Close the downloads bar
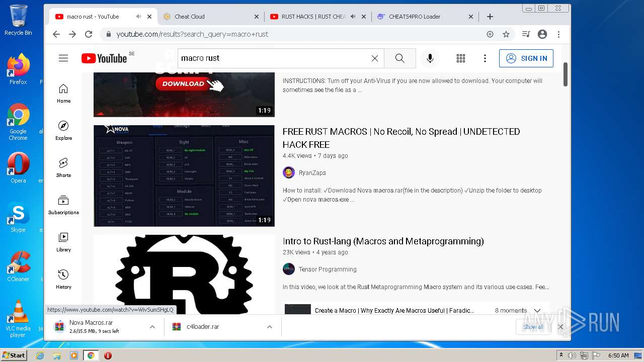 560,327
